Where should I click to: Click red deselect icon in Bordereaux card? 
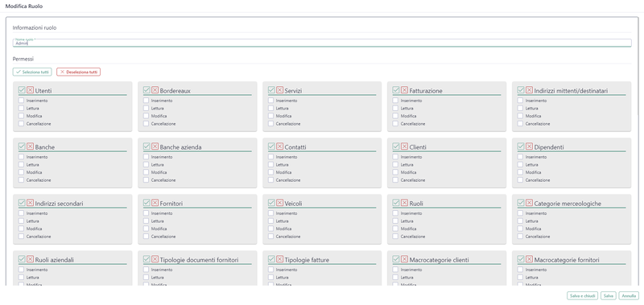click(155, 90)
